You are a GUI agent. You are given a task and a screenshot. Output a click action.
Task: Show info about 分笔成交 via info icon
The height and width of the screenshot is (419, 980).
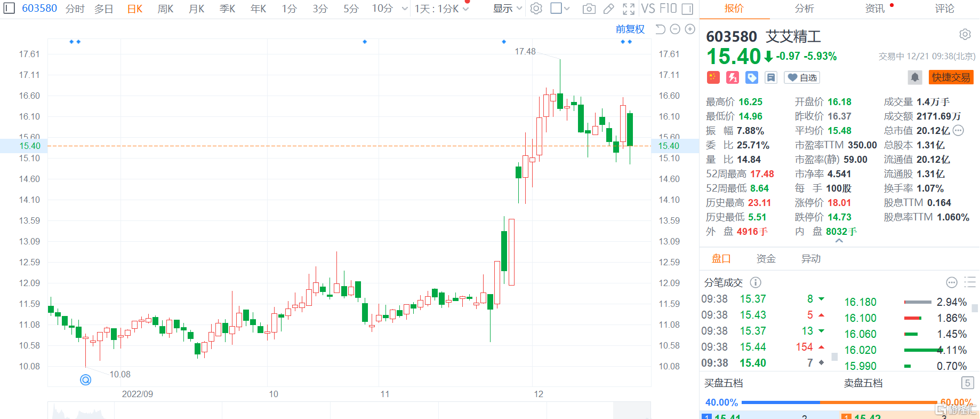[x=756, y=282]
